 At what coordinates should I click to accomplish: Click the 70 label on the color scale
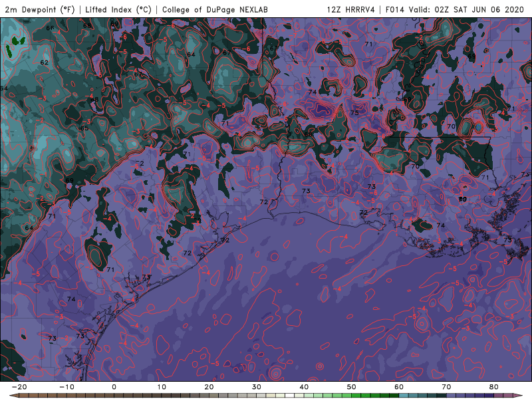[x=446, y=387]
